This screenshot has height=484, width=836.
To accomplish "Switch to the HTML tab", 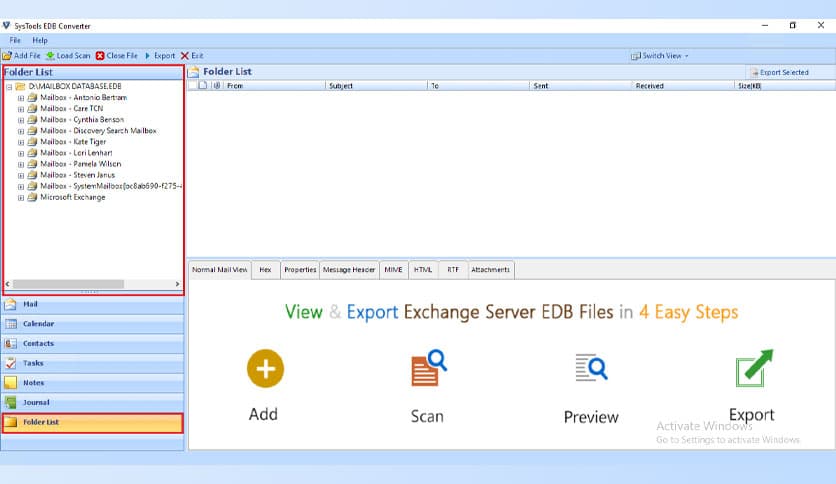I will 423,270.
